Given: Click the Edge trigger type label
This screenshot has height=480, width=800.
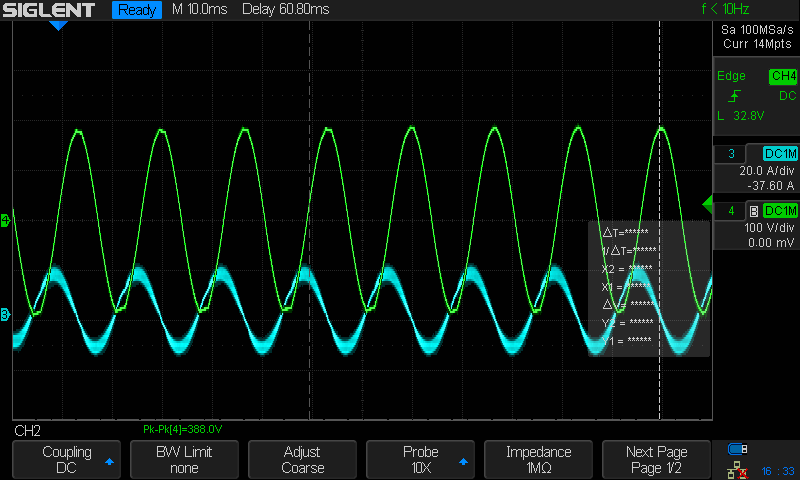Looking at the screenshot, I should coord(731,76).
